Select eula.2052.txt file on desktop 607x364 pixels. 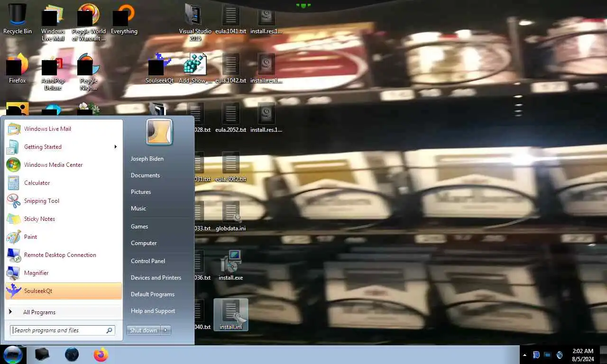(230, 118)
